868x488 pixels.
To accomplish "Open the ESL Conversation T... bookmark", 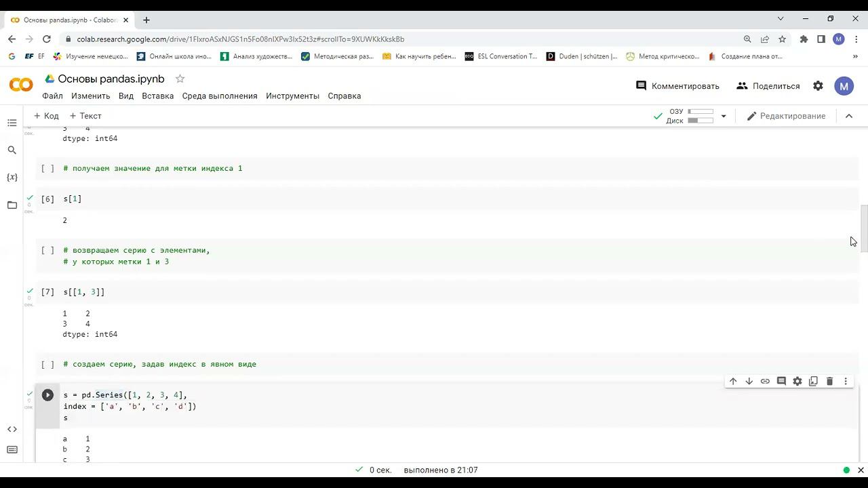I will (x=501, y=56).
